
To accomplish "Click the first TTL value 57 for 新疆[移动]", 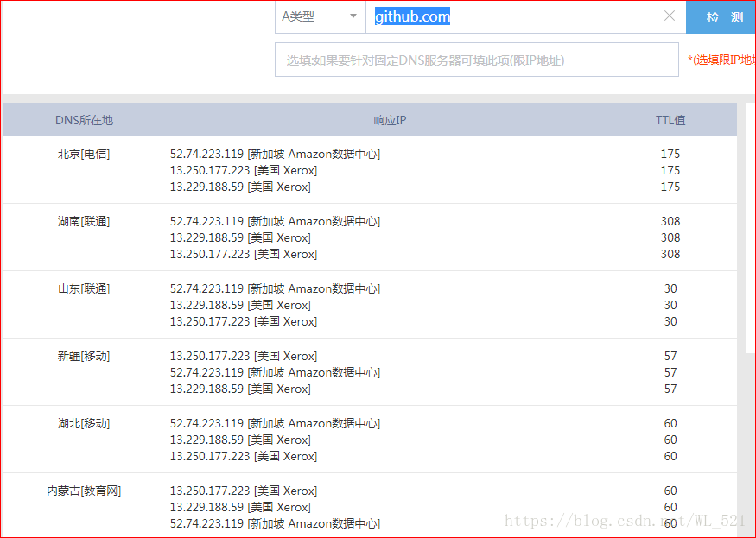I will 670,357.
